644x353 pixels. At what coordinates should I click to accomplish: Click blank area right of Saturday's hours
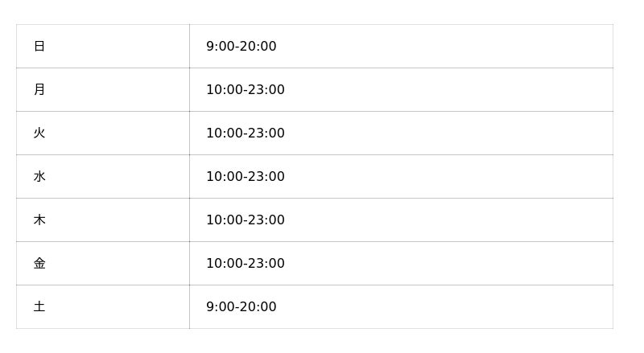pos(451,307)
